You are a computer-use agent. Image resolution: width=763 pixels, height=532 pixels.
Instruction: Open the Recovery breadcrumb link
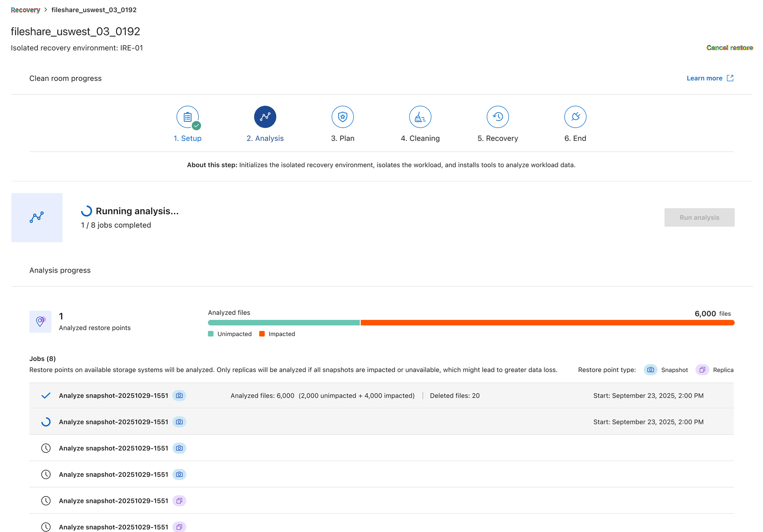(25, 10)
